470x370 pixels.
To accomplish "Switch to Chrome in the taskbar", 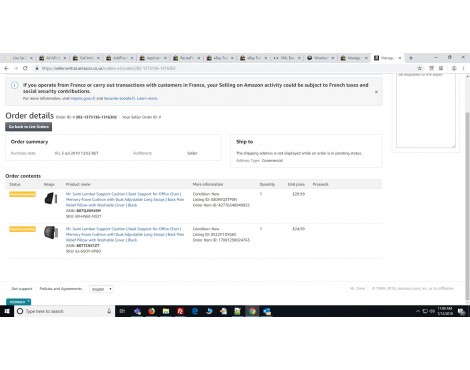I will tap(252, 311).
